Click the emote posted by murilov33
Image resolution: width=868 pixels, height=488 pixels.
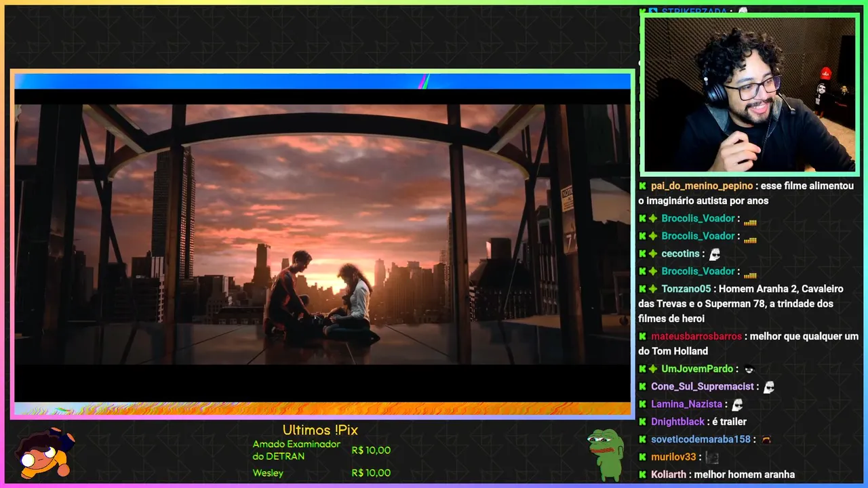click(x=711, y=457)
